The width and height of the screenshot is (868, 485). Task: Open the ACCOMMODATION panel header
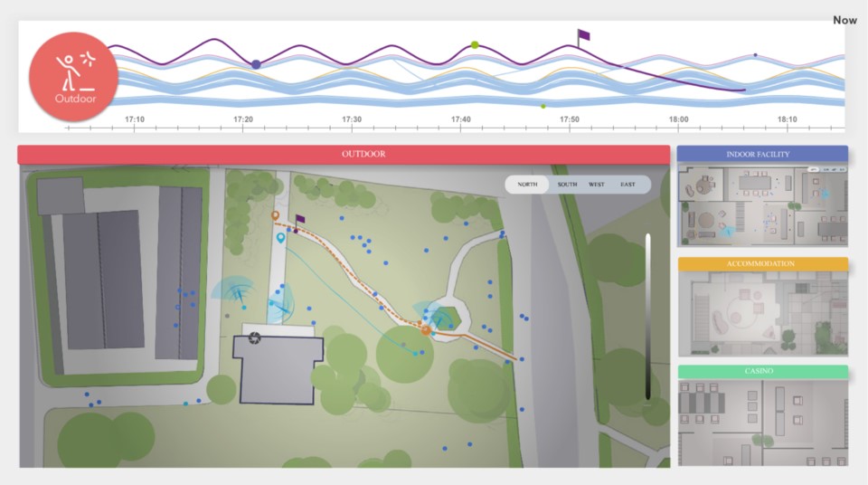click(761, 264)
